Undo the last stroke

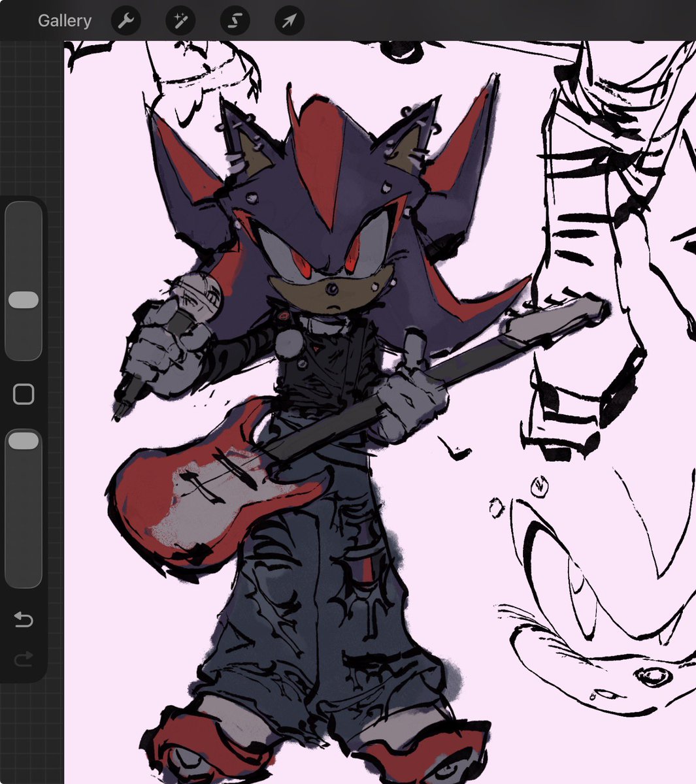(24, 619)
